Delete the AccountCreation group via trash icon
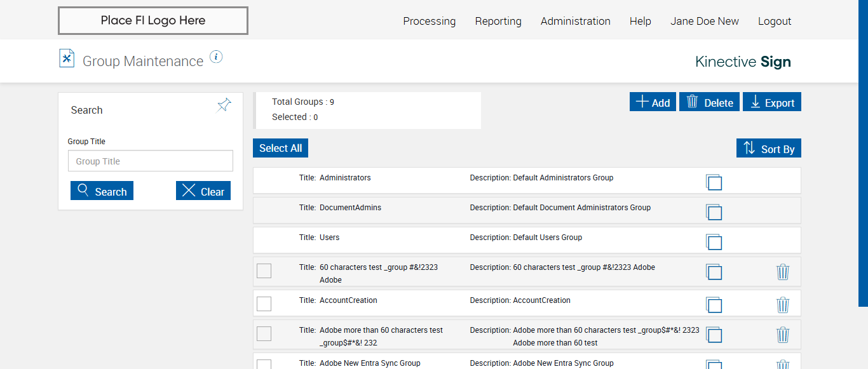868x369 pixels. coord(783,305)
